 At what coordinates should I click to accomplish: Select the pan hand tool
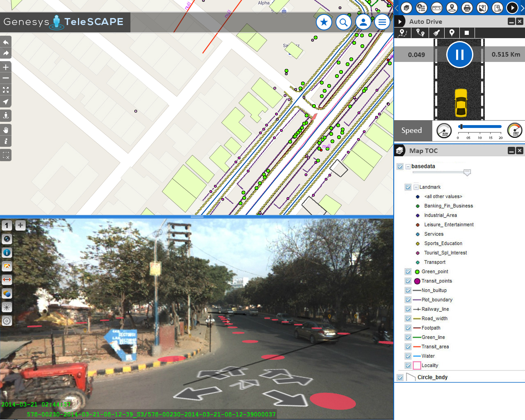6,130
